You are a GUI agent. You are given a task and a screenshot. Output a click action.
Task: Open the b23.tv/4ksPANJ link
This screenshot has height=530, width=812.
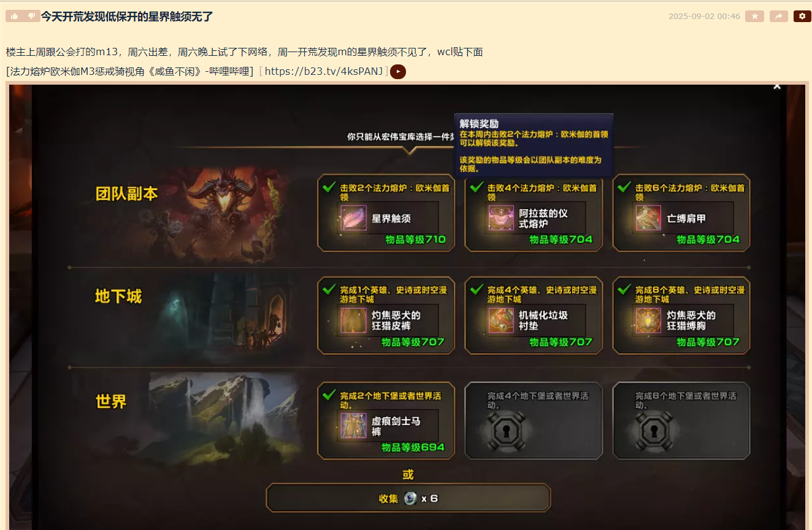click(324, 71)
